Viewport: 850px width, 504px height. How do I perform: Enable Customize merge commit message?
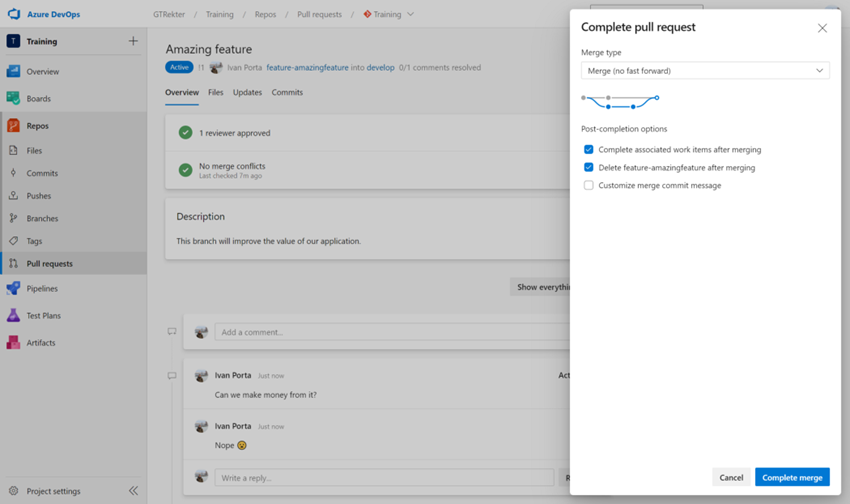pos(589,185)
